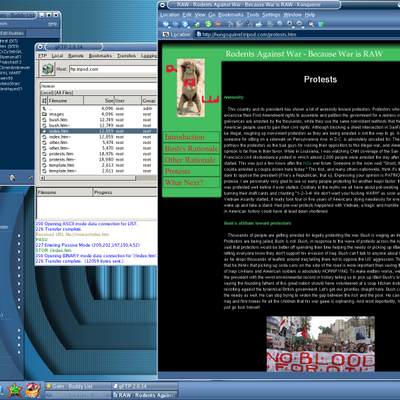400x400 pixels.
Task: Open the FTP menu in gFTP
Action: (42, 56)
